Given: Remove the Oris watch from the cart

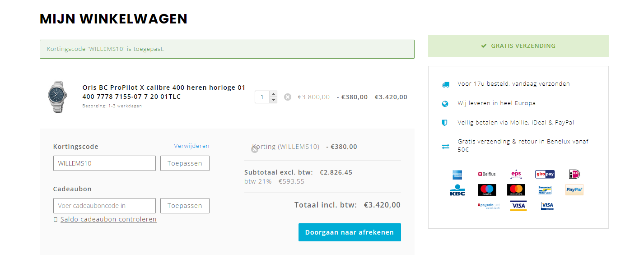Looking at the screenshot, I should (288, 97).
